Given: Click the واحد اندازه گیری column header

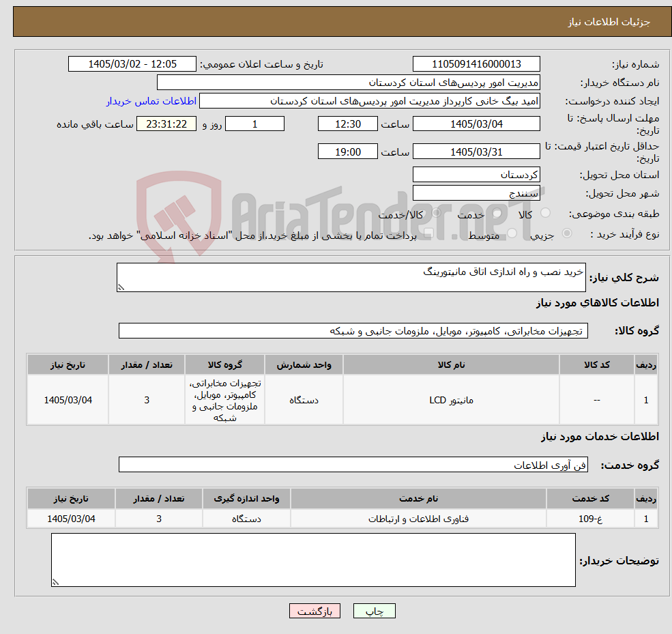Looking at the screenshot, I should click(246, 499).
